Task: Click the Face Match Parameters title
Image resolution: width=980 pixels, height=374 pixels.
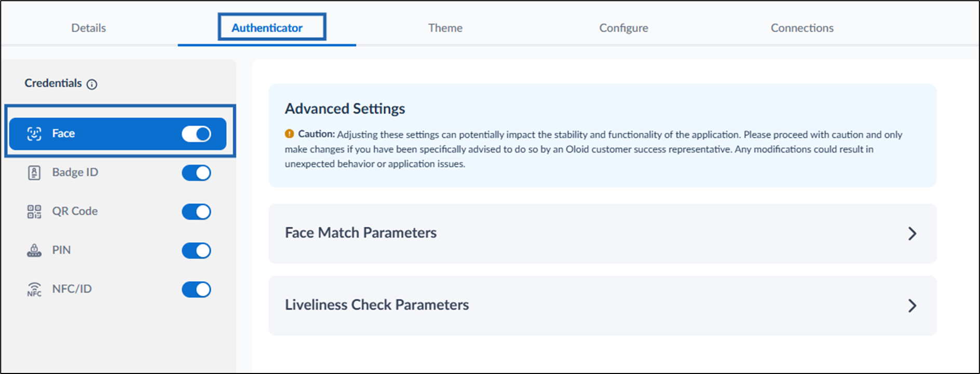Action: tap(361, 232)
